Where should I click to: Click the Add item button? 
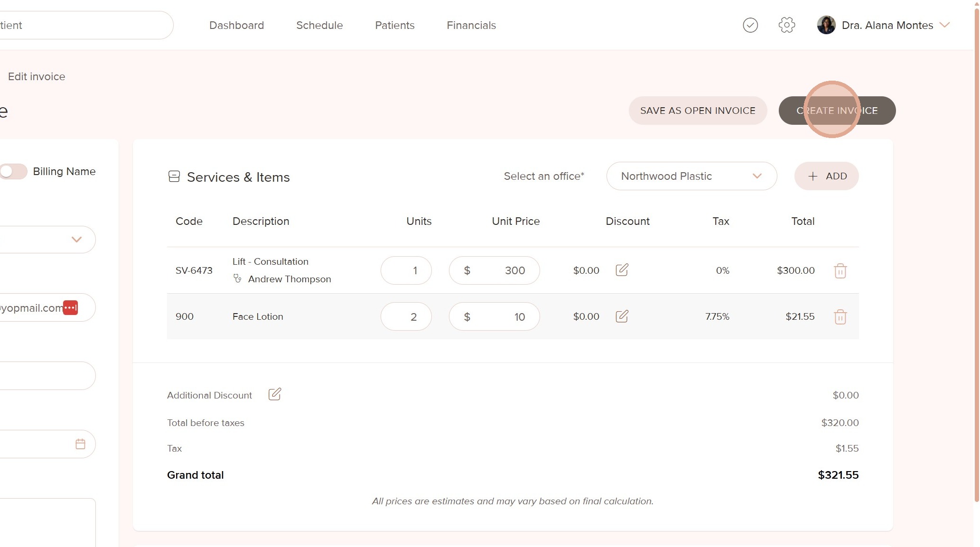point(826,176)
